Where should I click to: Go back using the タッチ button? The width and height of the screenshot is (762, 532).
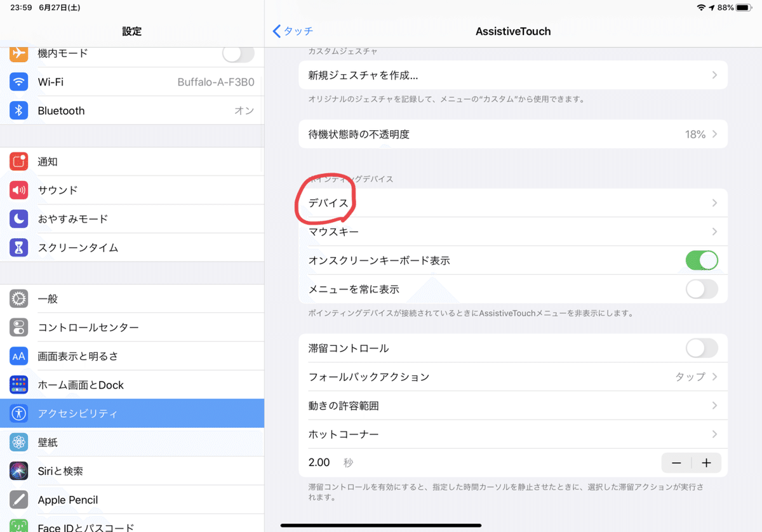[292, 30]
